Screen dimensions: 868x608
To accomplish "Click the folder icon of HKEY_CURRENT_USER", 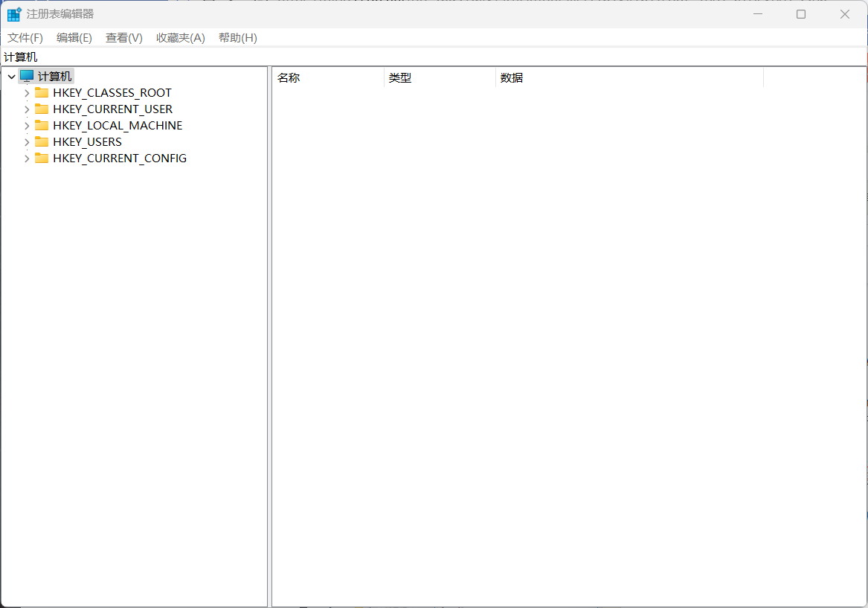I will pyautogui.click(x=42, y=109).
